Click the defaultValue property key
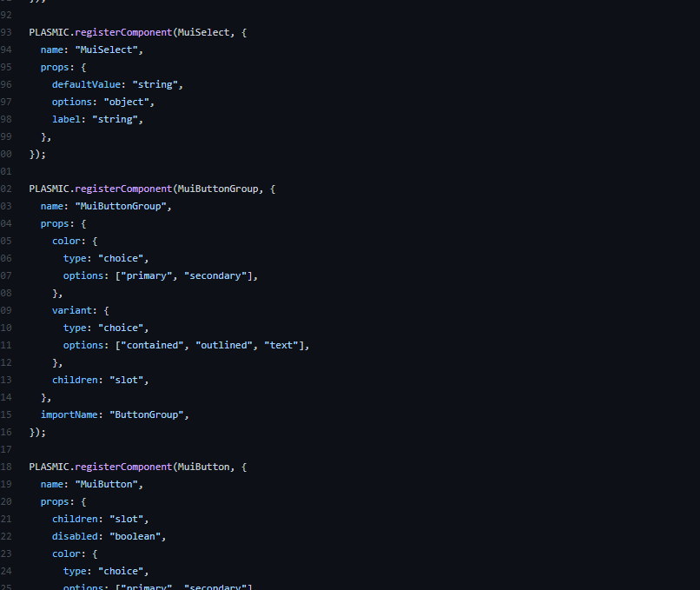The height and width of the screenshot is (590, 700). click(x=85, y=84)
